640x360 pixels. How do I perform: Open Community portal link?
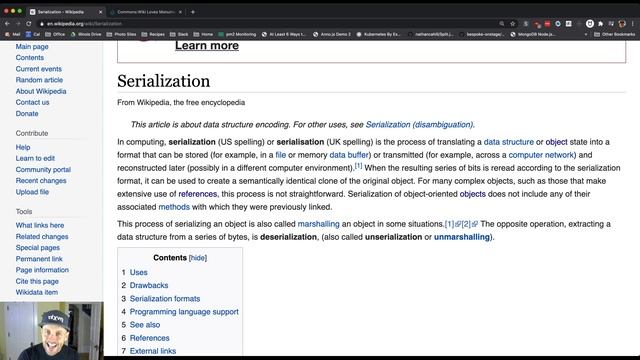coord(43,169)
